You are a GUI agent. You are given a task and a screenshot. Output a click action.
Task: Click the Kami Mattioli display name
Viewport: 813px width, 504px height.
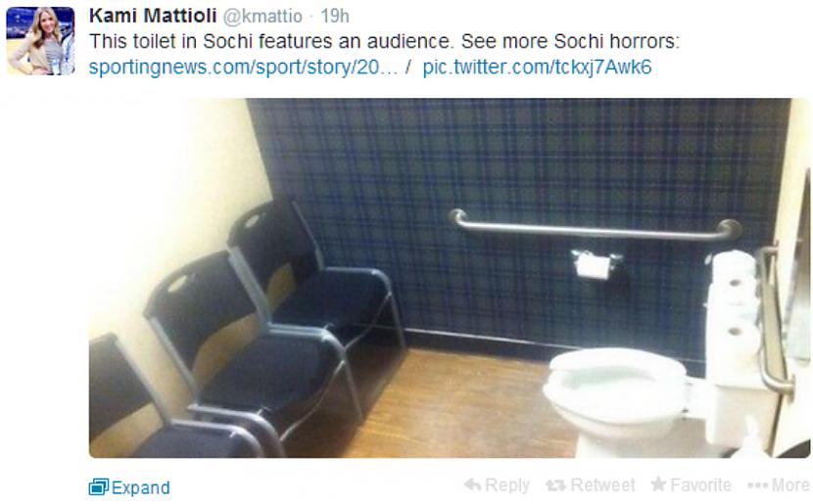coord(153,16)
